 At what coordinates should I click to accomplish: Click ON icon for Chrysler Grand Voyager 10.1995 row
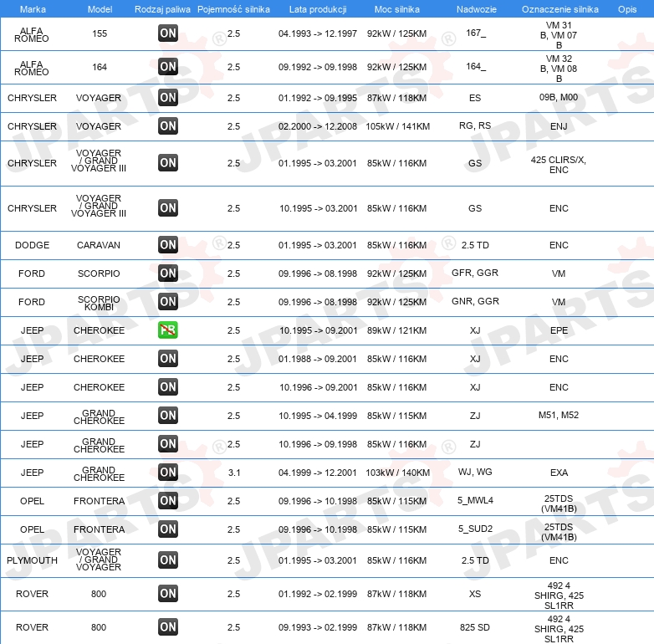pyautogui.click(x=168, y=207)
